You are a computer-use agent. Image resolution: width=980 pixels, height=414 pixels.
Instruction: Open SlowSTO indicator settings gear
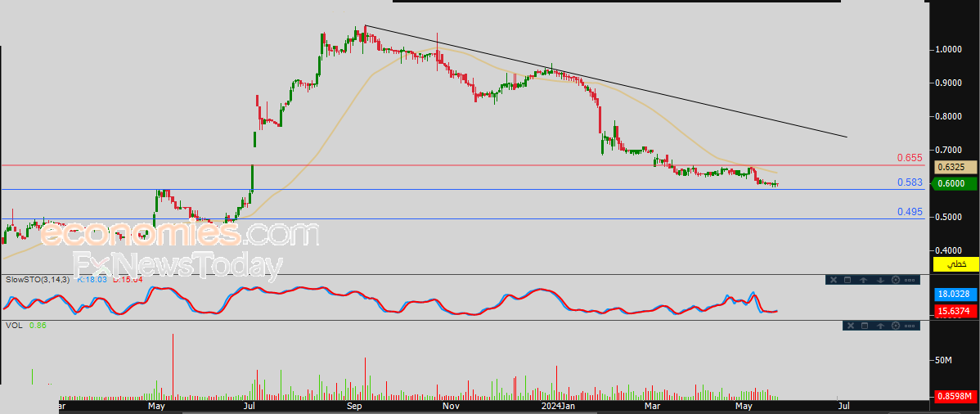click(x=896, y=280)
